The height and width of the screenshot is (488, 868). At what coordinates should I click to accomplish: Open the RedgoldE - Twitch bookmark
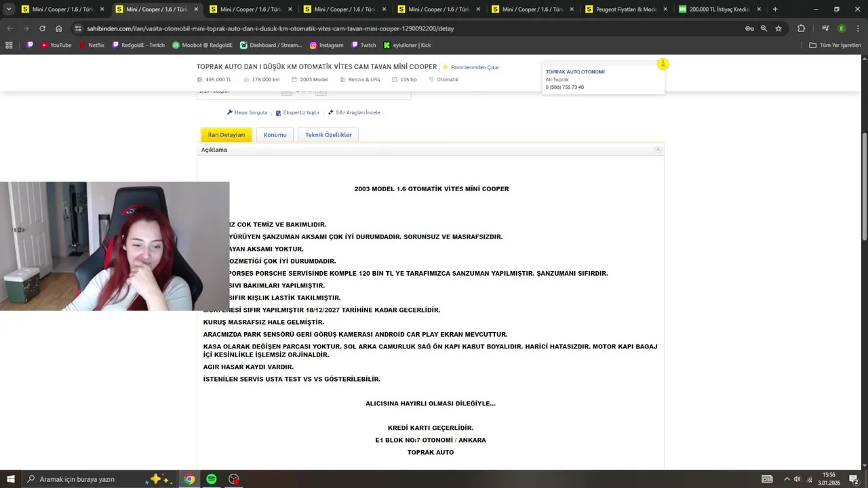point(138,45)
